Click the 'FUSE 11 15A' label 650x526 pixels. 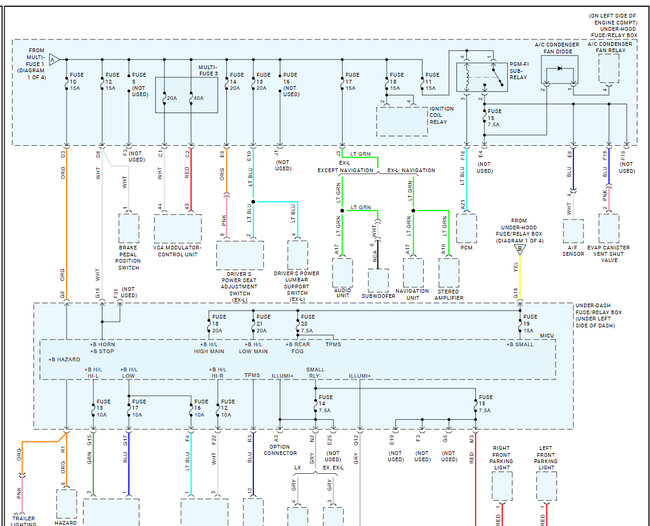click(x=432, y=82)
